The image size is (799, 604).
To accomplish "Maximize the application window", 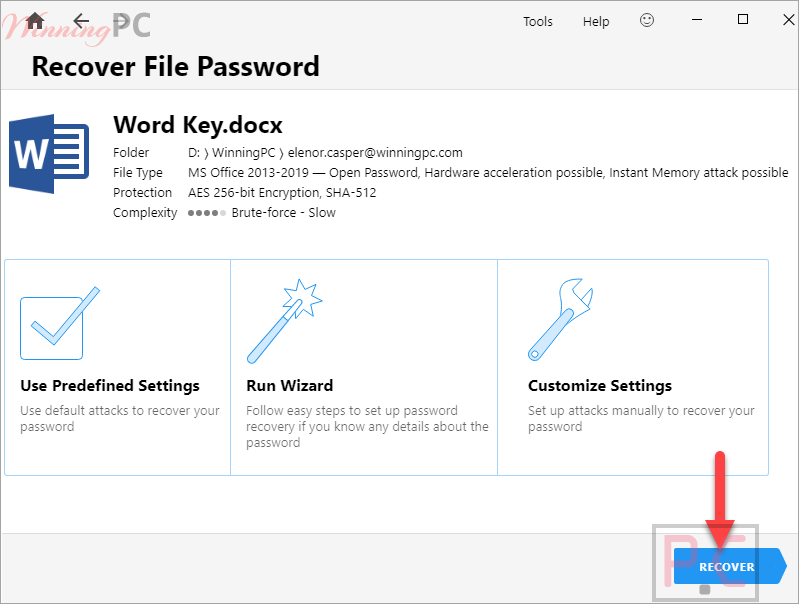I will click(743, 19).
